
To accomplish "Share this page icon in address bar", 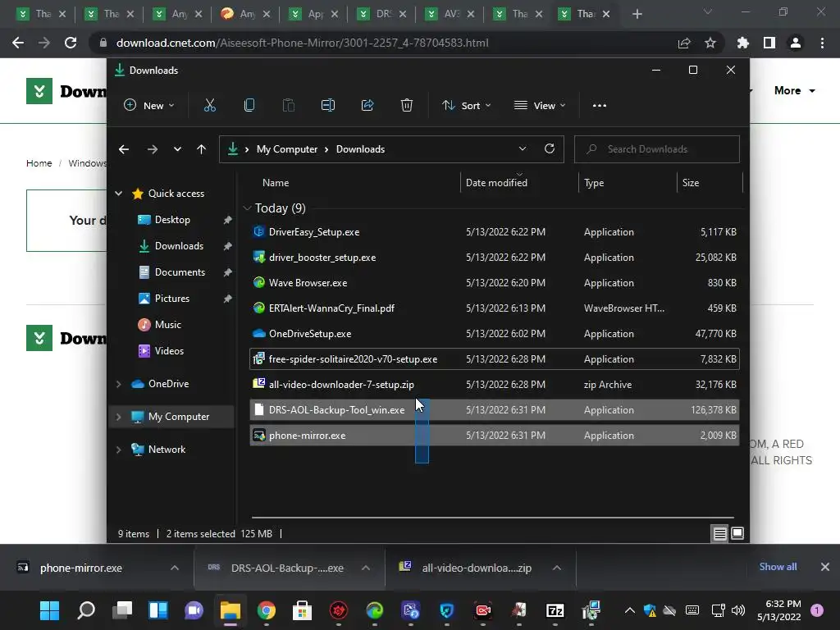I will 684,43.
